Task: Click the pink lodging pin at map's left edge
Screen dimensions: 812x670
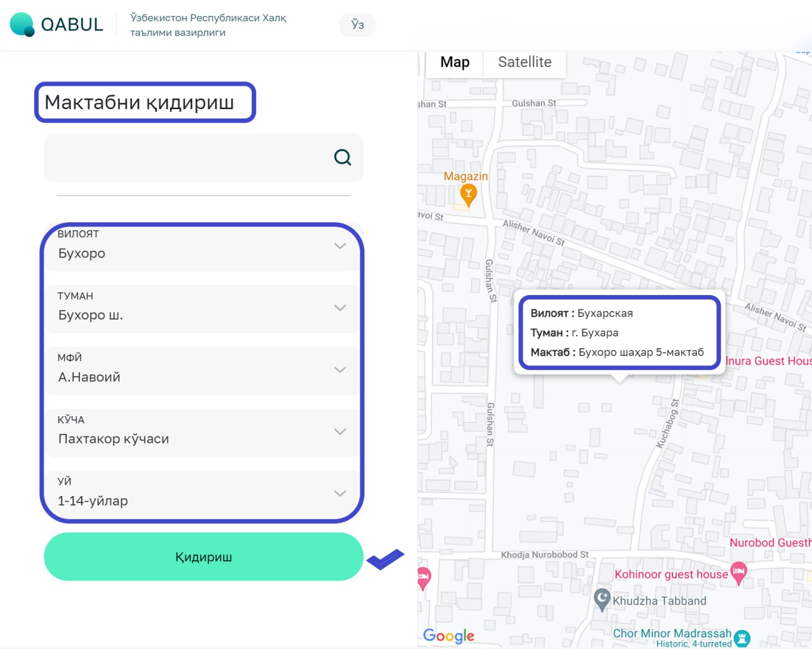Action: point(424,579)
